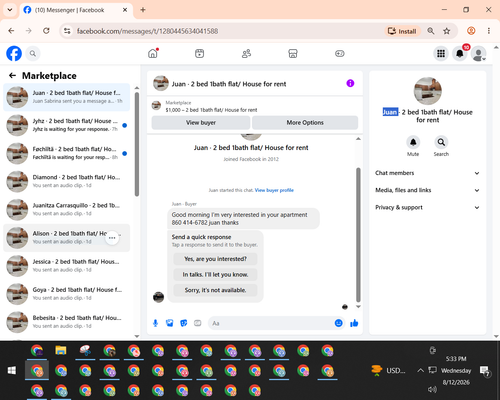Open emoji picker in message box
Image resolution: width=500 pixels, height=400 pixels.
(x=338, y=323)
